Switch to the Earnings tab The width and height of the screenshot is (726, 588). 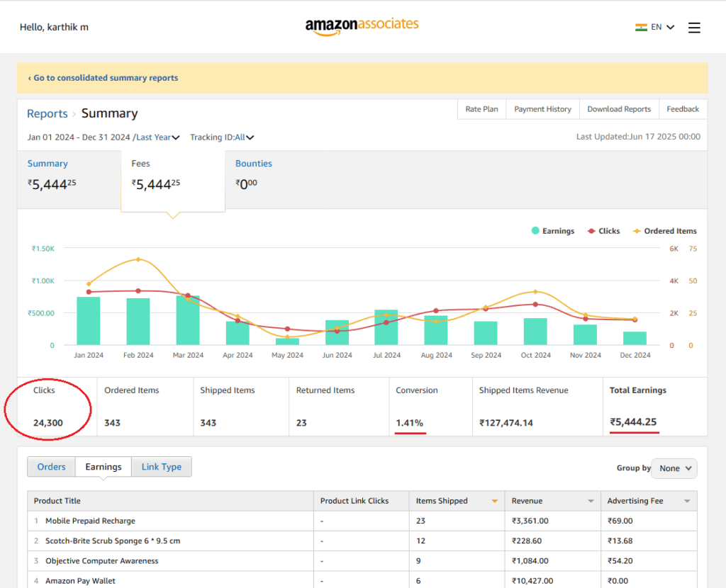[x=104, y=467]
